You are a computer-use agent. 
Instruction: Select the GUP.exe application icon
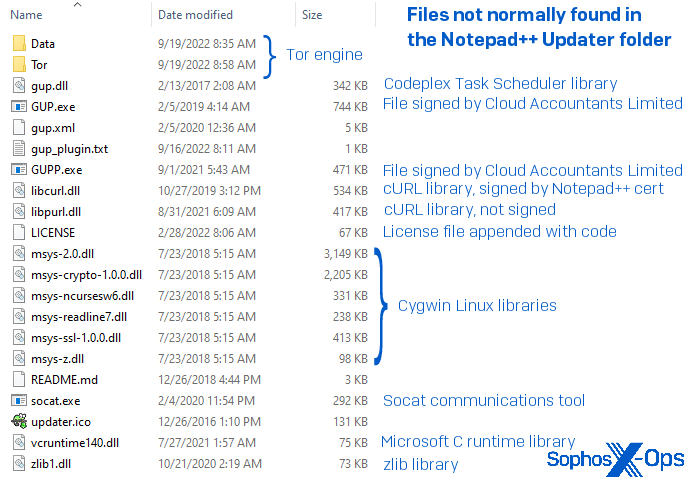click(19, 107)
